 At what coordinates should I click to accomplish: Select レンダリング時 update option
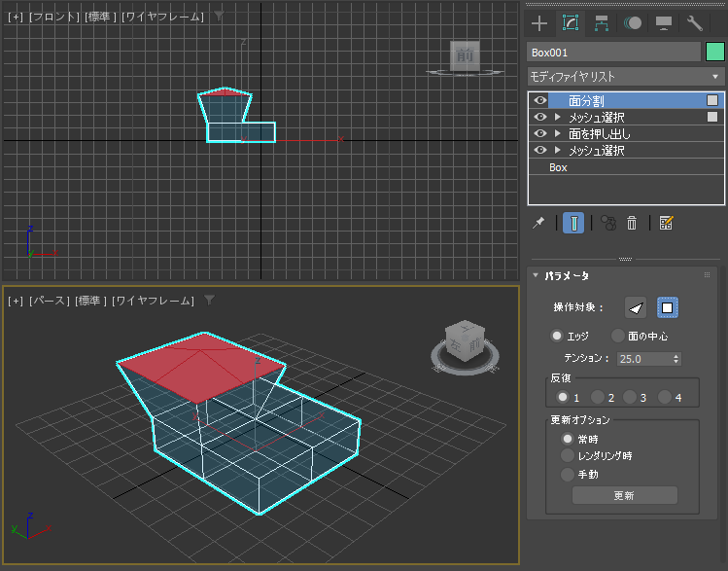[x=568, y=456]
